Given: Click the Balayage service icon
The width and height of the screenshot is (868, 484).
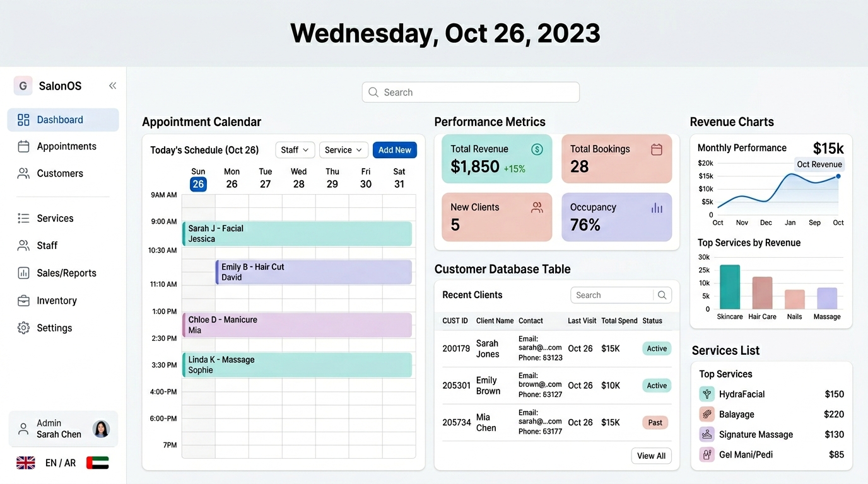Looking at the screenshot, I should pyautogui.click(x=706, y=414).
